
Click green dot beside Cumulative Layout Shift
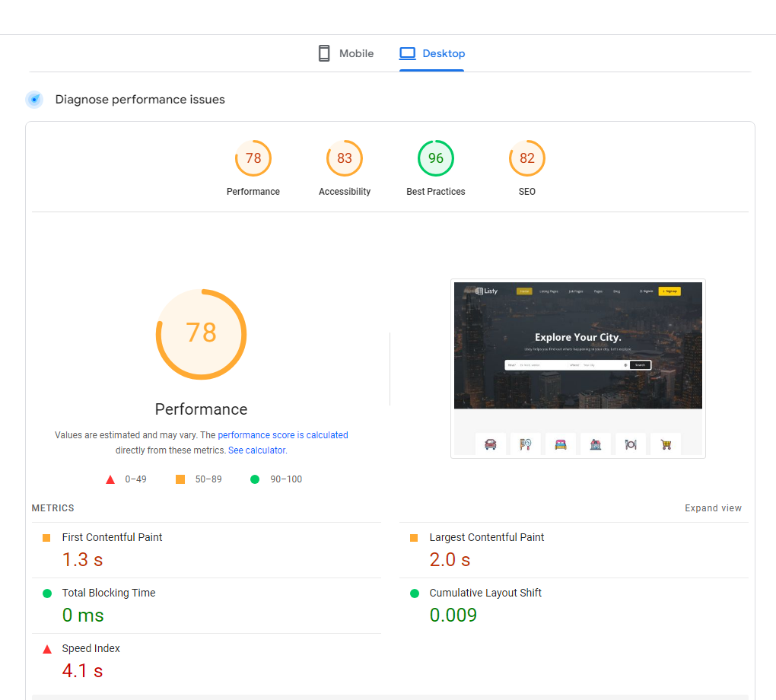(415, 593)
